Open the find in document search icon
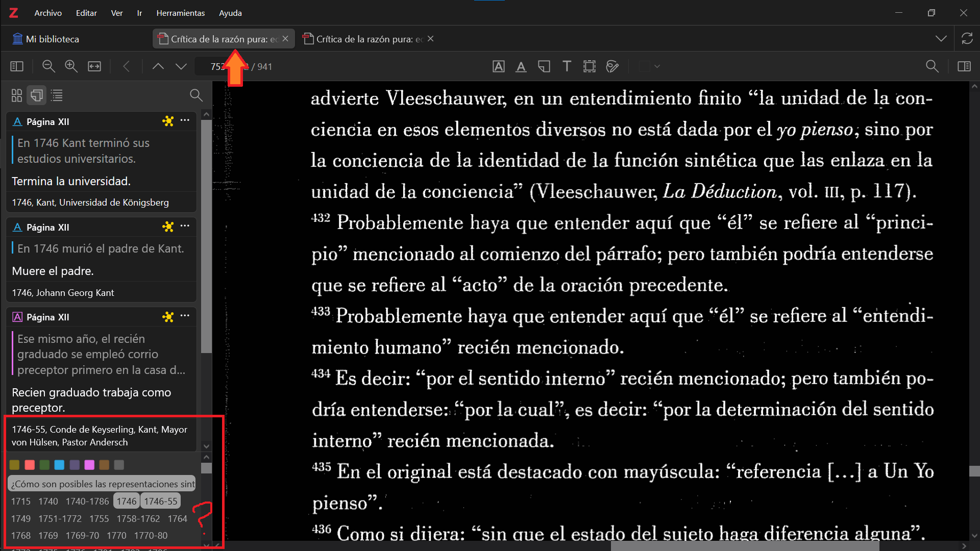The height and width of the screenshot is (551, 980). [932, 66]
